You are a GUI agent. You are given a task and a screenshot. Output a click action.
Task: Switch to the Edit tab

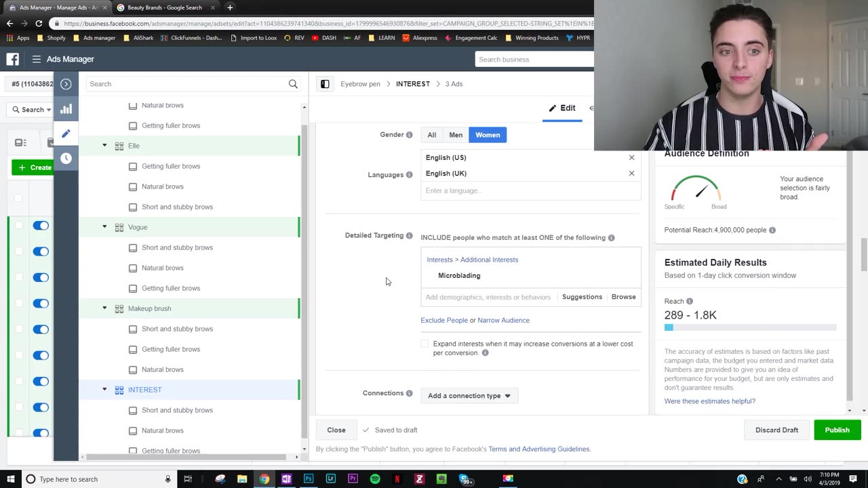[x=562, y=108]
